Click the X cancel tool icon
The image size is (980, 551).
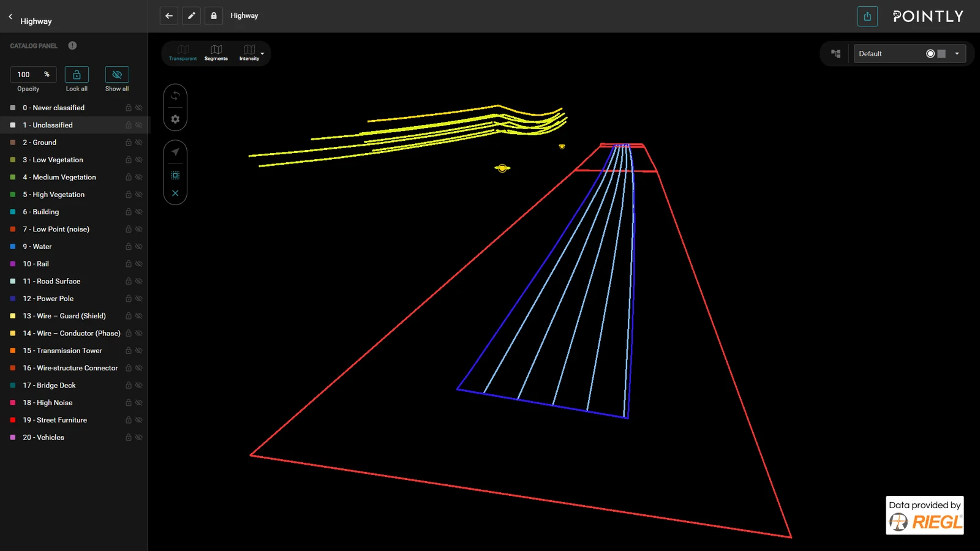(x=175, y=193)
